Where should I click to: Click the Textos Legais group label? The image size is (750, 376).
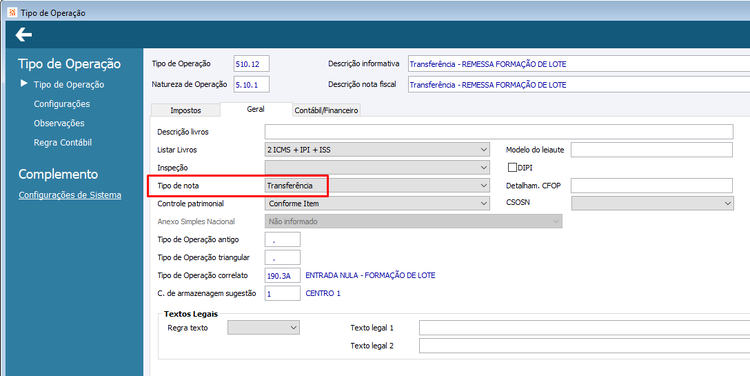tap(191, 314)
